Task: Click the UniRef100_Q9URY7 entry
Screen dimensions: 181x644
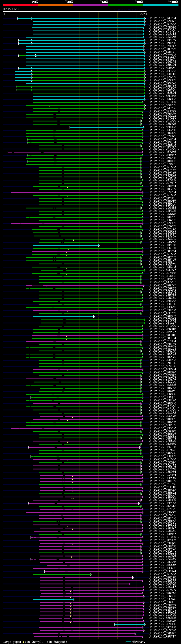Action: tap(162, 435)
